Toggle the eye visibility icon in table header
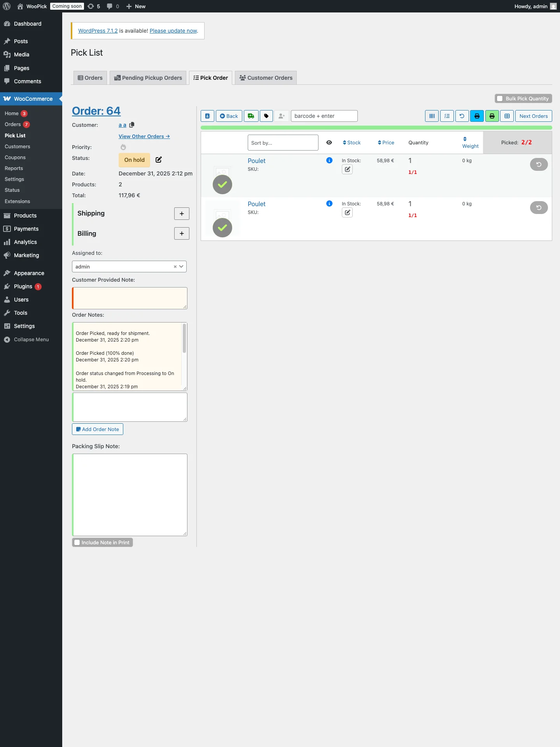 [329, 142]
